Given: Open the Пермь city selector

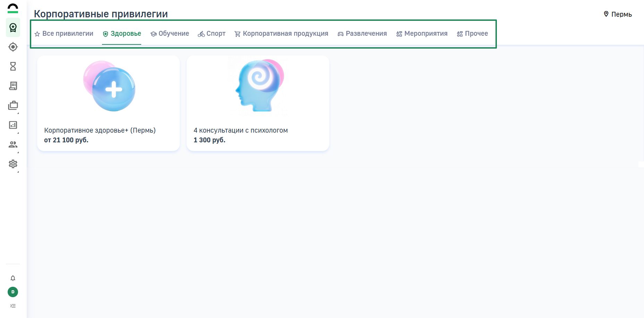Looking at the screenshot, I should 618,14.
